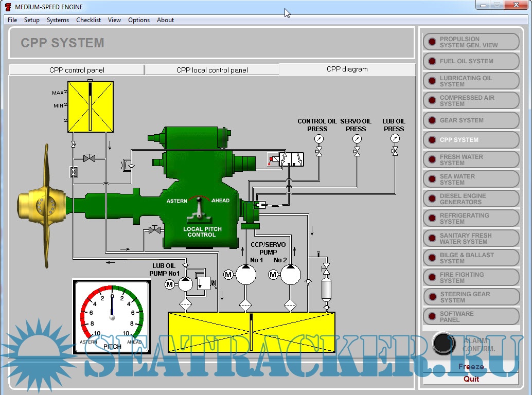This screenshot has width=532, height=395.
Task: Click CCP/Servo pump No 1 symbol
Action: point(245,275)
